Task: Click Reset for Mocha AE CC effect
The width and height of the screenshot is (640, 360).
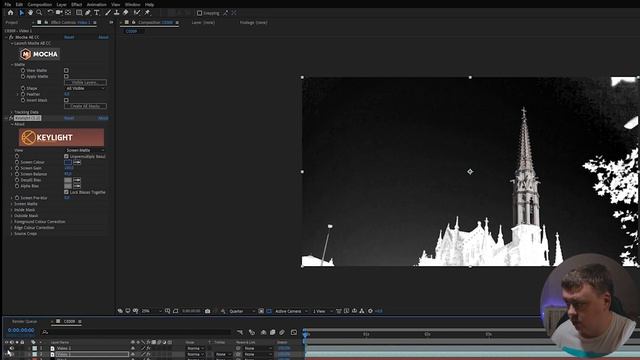Action: (69, 37)
